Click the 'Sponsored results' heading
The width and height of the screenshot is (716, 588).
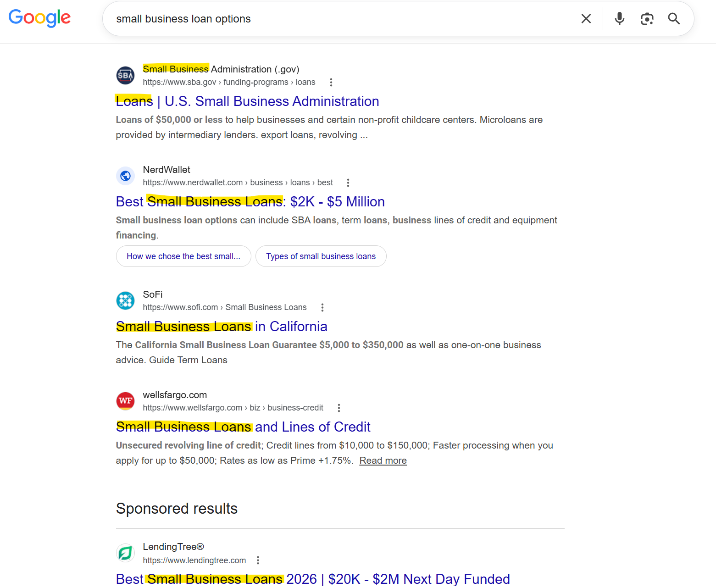coord(177,509)
